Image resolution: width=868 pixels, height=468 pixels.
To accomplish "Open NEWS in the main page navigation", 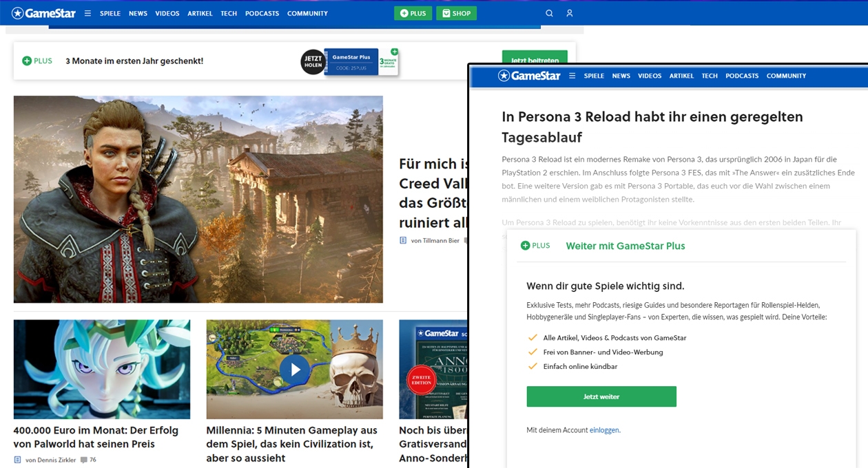I will (138, 14).
